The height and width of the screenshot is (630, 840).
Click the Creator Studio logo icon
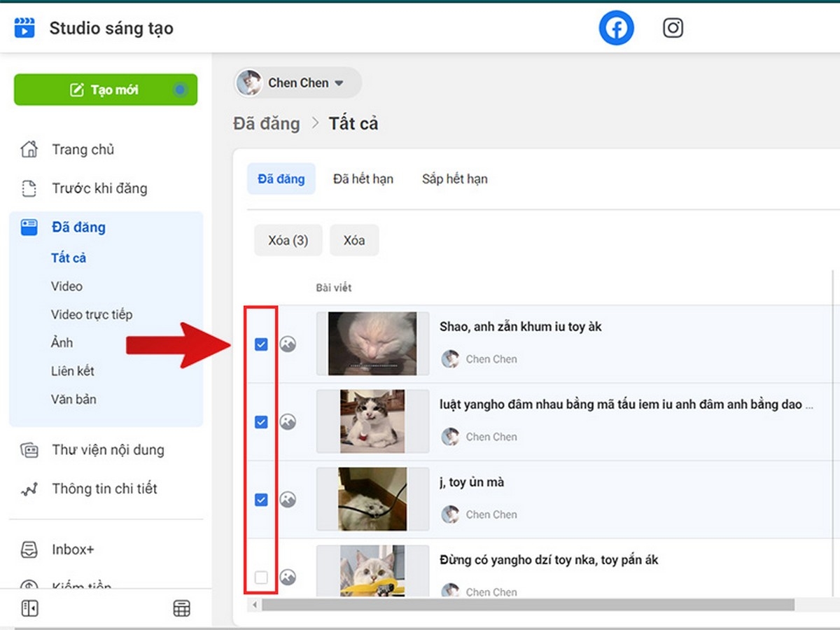point(24,29)
